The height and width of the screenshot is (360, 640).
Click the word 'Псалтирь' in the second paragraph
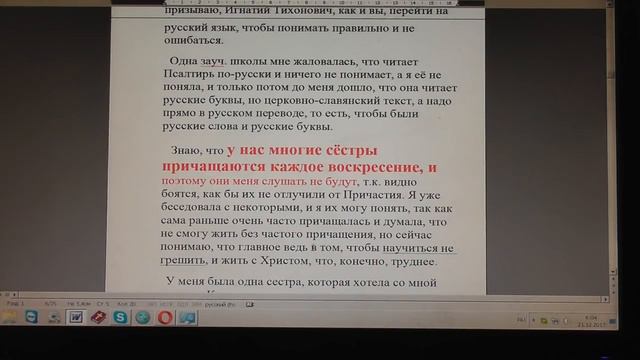[189, 74]
